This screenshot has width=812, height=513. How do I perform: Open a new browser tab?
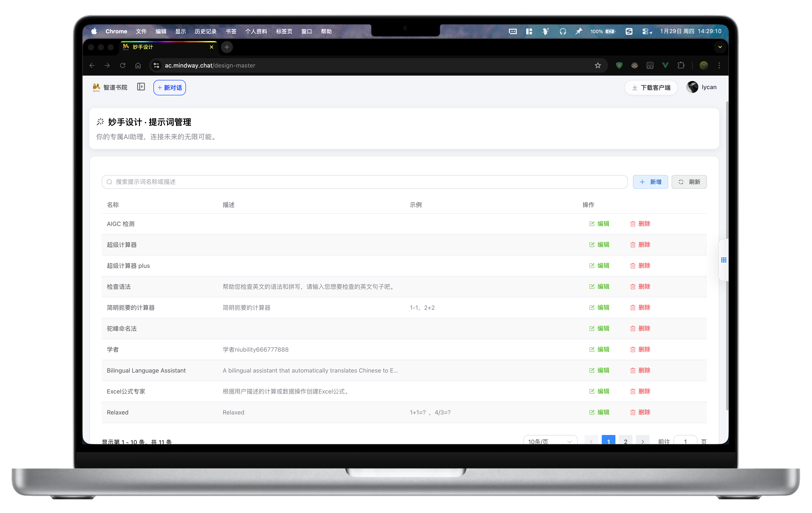click(x=227, y=47)
